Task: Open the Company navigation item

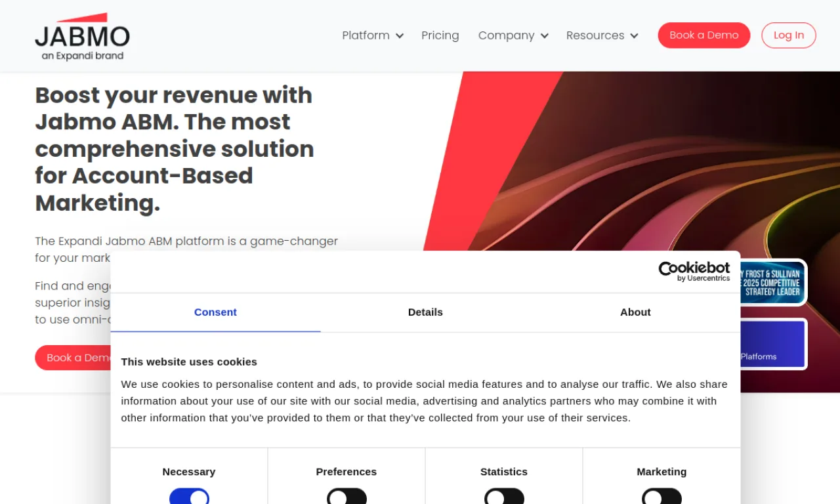Action: 506,35
